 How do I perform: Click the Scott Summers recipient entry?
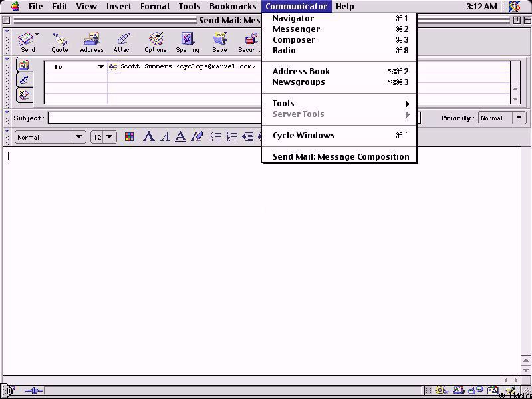tap(188, 66)
